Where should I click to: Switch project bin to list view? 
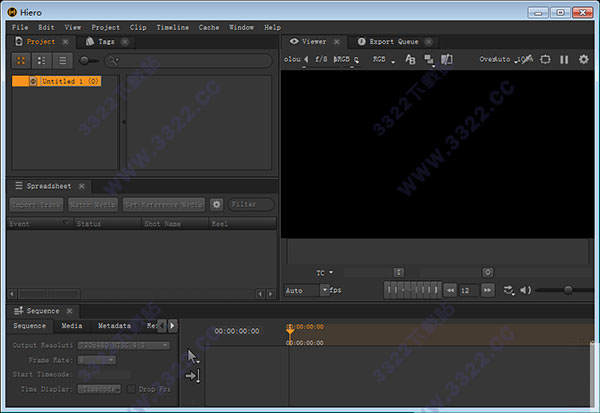point(62,60)
